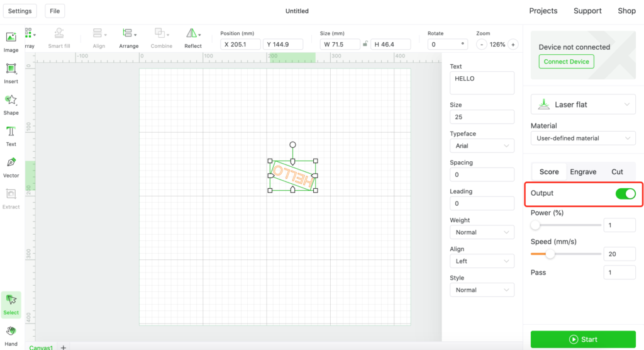The height and width of the screenshot is (350, 644).
Task: Toggle the Output switch off
Action: [x=625, y=193]
